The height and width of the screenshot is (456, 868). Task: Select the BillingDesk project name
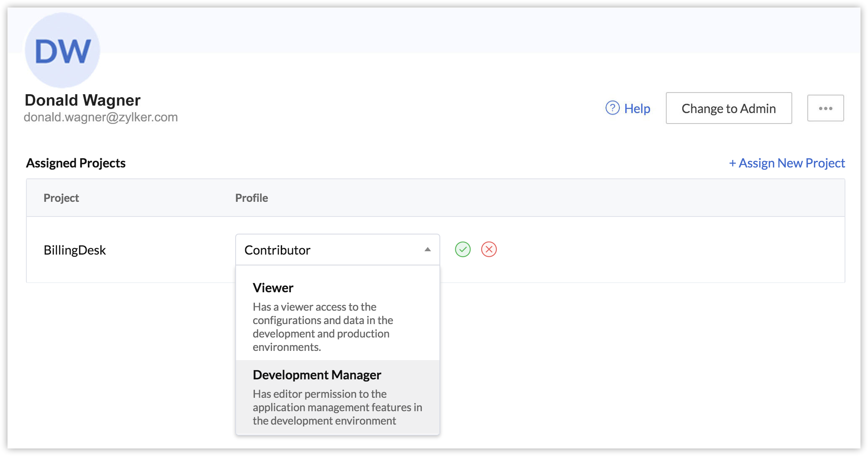coord(74,250)
